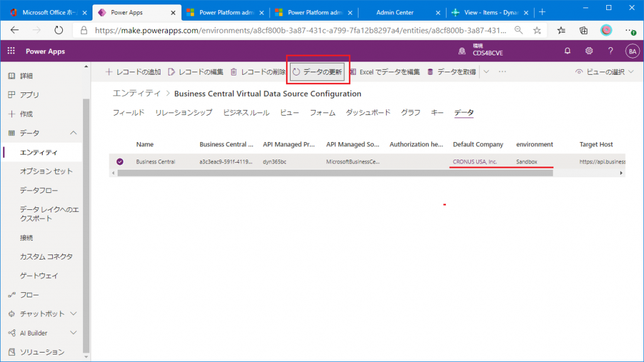This screenshot has width=644, height=362.
Task: Click the zoom magnifier in the address bar
Action: tap(519, 30)
